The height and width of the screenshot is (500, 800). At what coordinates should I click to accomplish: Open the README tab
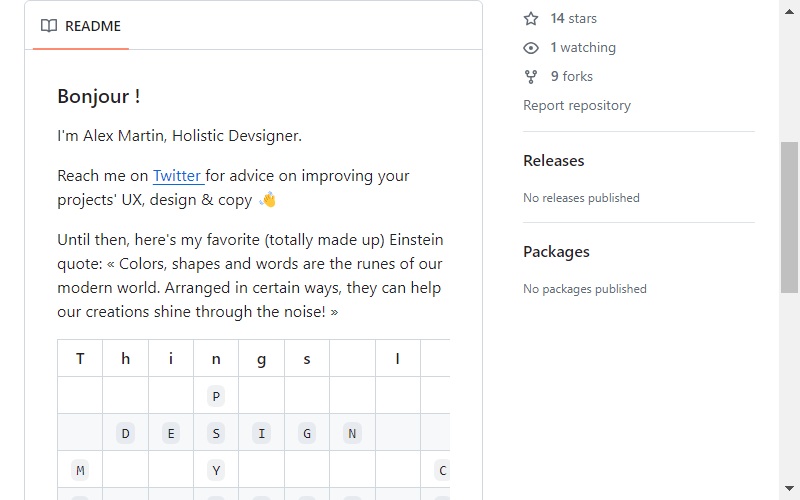[x=81, y=26]
